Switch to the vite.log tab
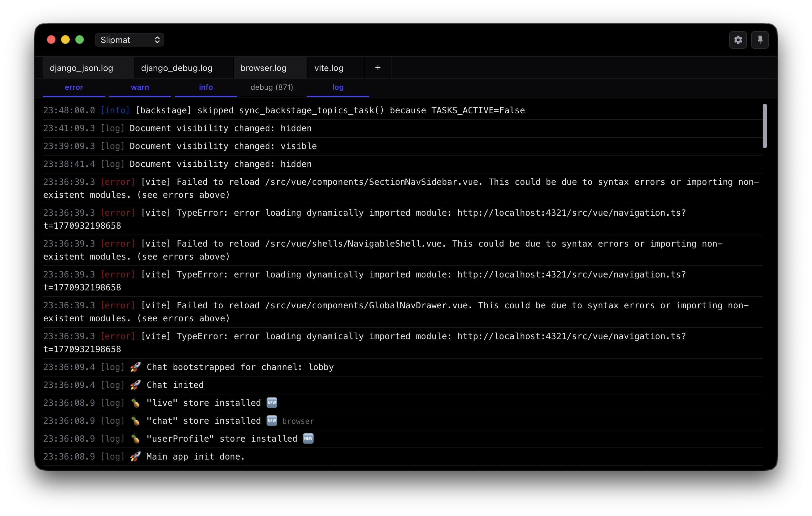The width and height of the screenshot is (812, 516). coord(329,68)
